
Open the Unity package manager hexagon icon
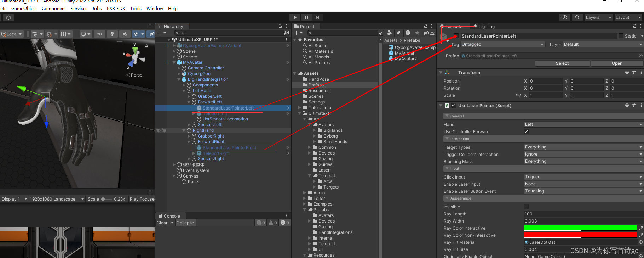click(x=8, y=17)
